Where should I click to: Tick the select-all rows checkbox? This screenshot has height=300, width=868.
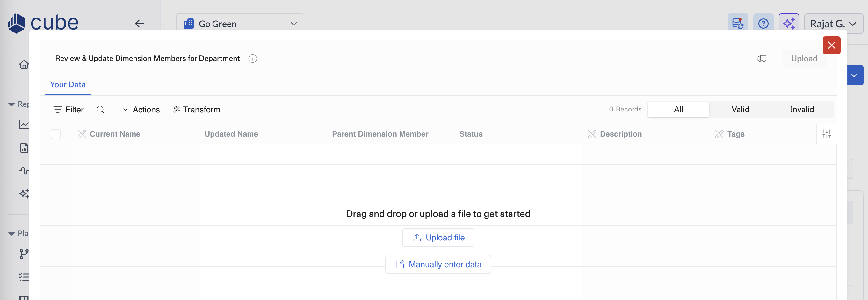55,134
